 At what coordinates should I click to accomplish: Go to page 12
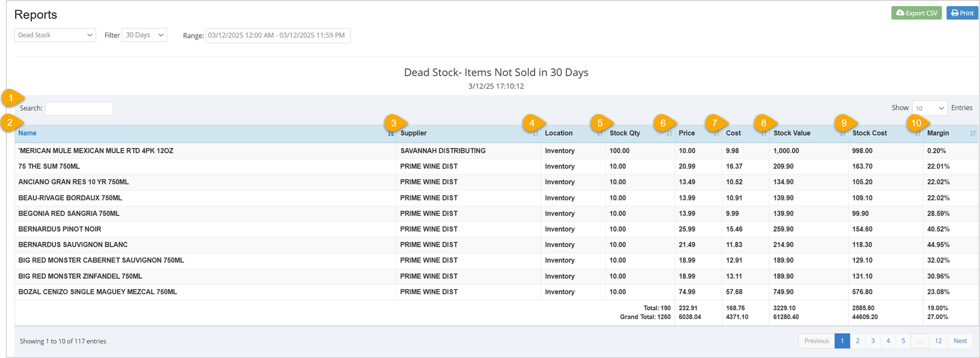(938, 341)
